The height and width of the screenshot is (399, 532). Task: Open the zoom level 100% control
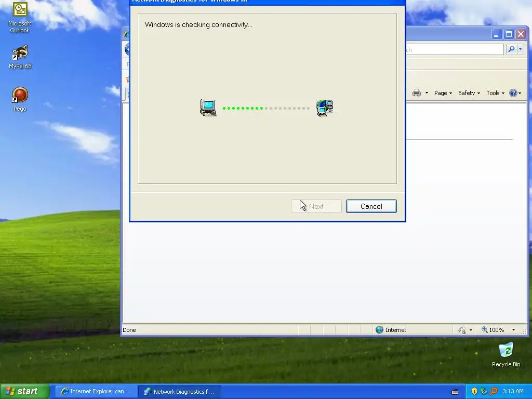494,330
